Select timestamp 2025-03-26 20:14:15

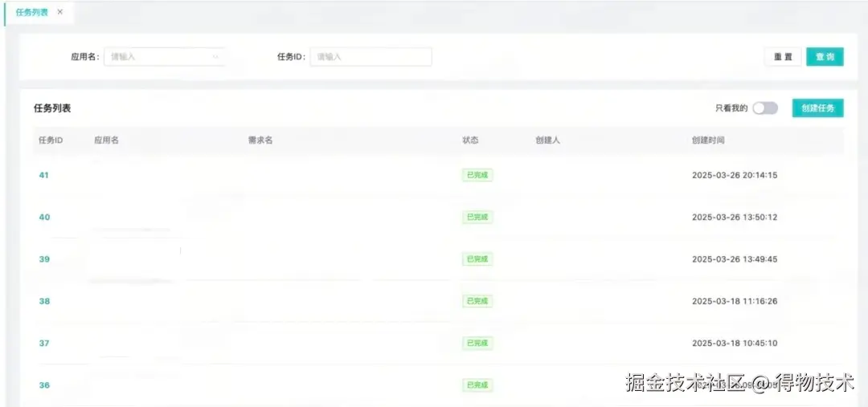(x=735, y=175)
